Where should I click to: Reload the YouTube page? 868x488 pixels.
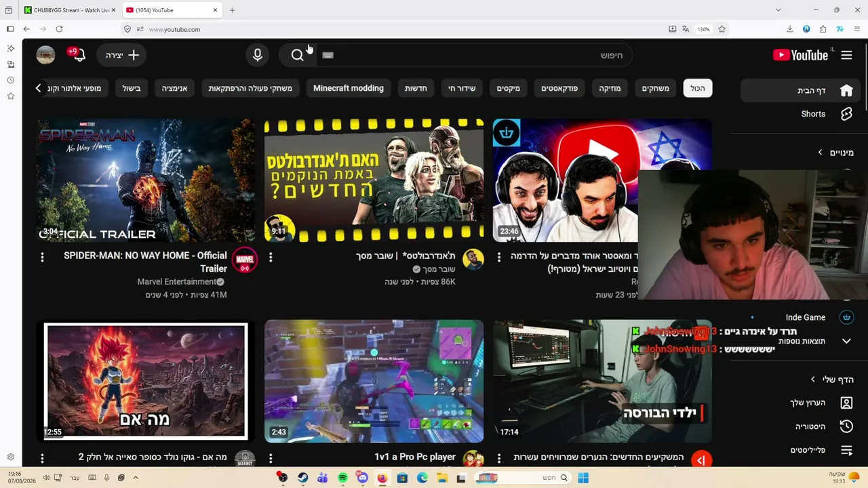point(59,29)
